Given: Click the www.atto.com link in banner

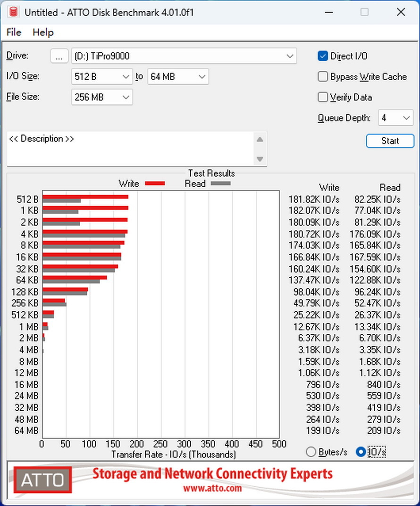Looking at the screenshot, I should (x=212, y=488).
